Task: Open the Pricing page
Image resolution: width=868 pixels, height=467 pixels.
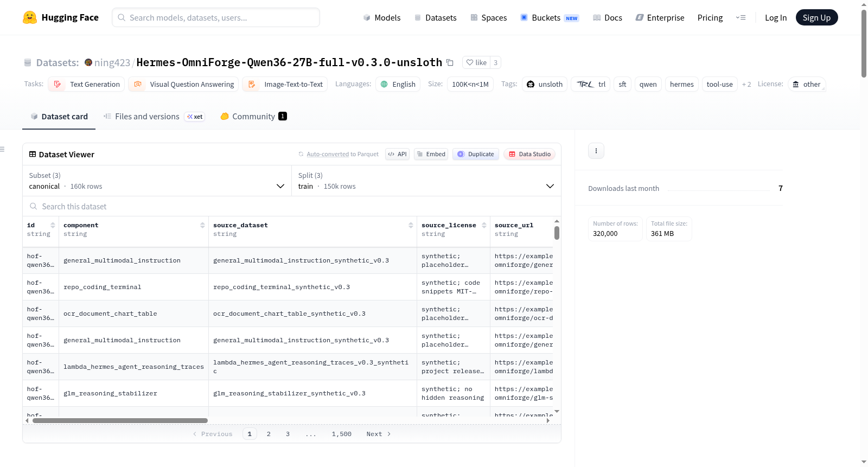Action: [710, 17]
